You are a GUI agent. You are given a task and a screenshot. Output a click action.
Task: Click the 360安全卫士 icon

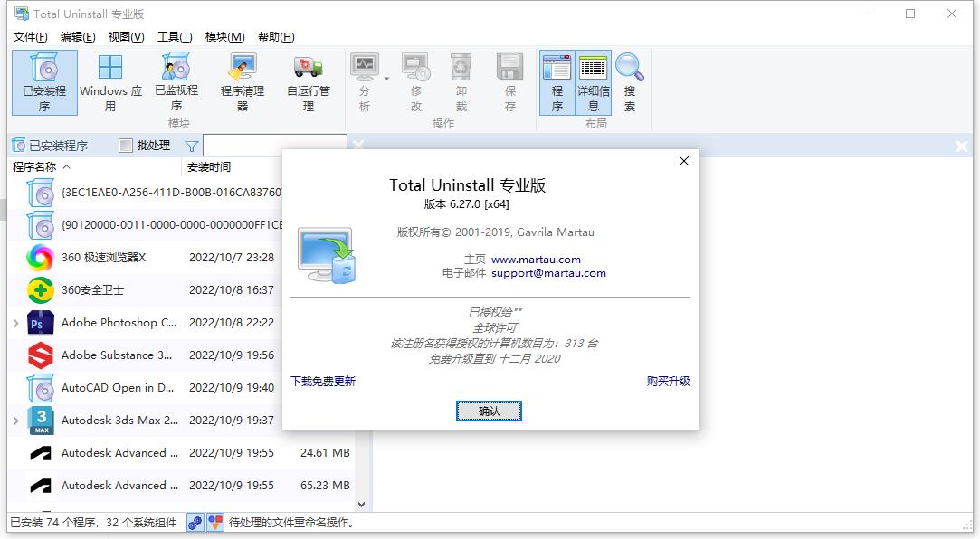(x=41, y=289)
